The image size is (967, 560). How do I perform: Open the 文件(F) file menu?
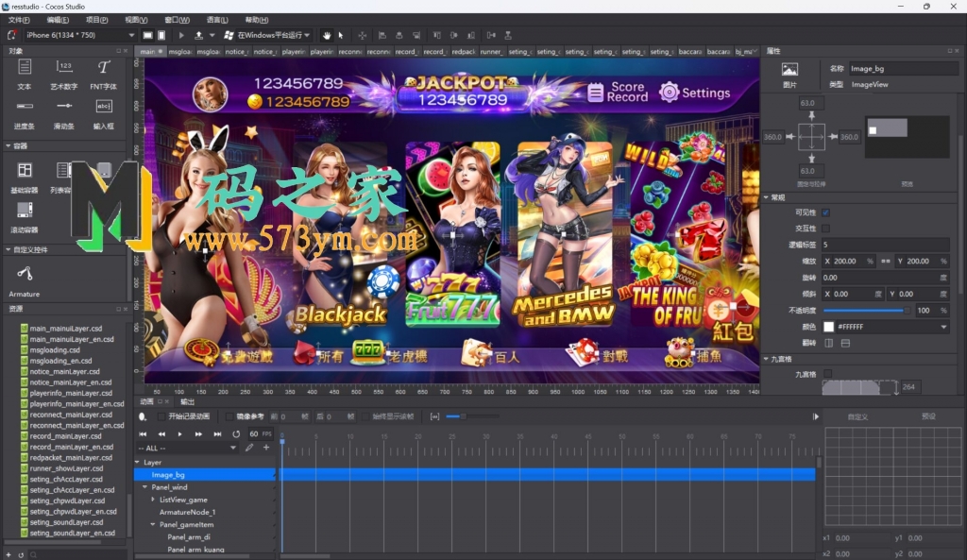19,20
